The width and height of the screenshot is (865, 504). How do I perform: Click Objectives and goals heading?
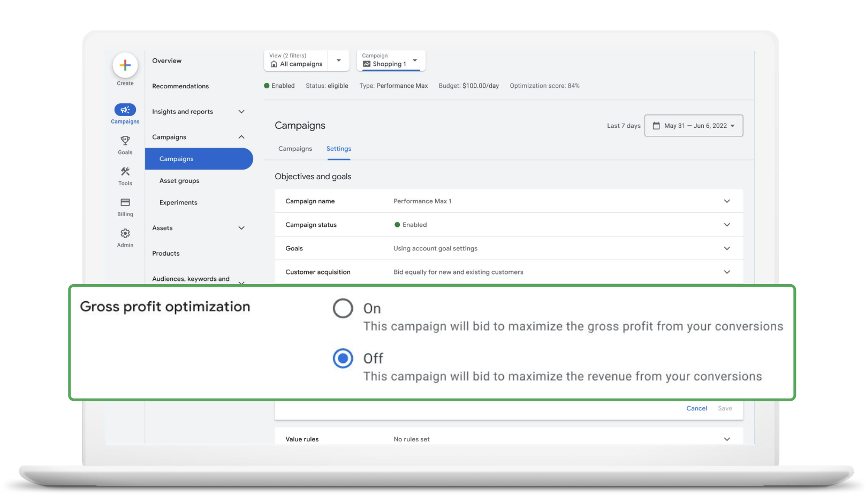313,177
